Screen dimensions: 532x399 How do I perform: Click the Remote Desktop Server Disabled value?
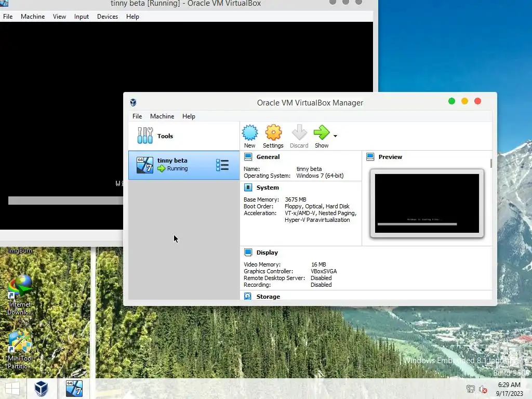(x=321, y=278)
